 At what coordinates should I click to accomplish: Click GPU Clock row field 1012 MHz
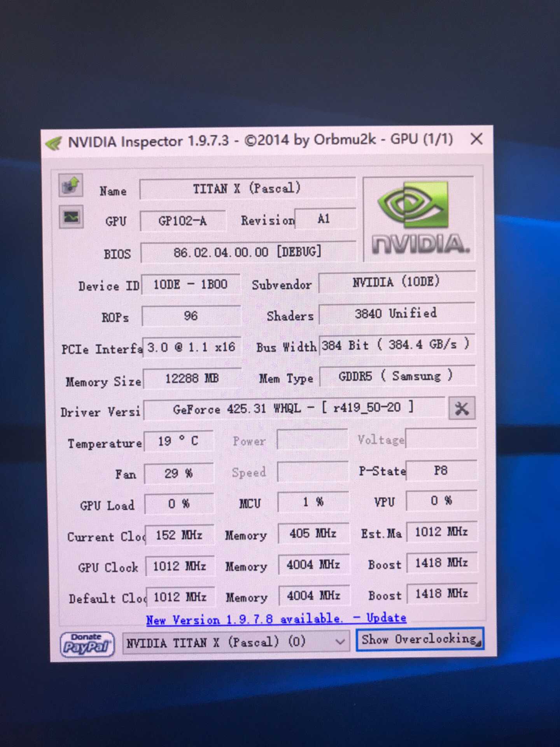coord(180,566)
